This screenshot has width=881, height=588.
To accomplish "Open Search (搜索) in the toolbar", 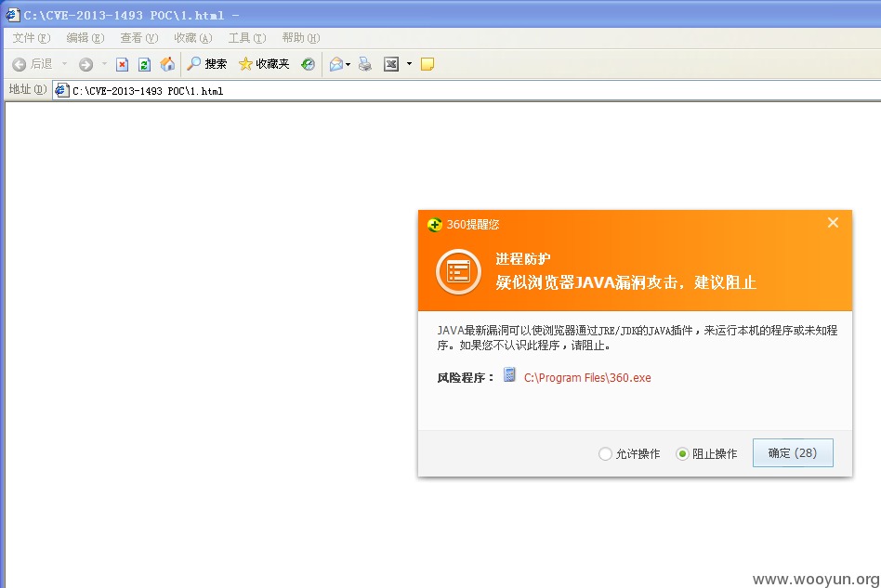I will point(206,64).
